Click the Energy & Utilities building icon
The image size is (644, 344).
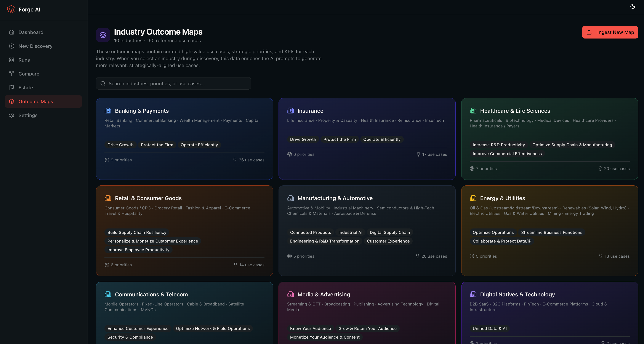point(473,198)
